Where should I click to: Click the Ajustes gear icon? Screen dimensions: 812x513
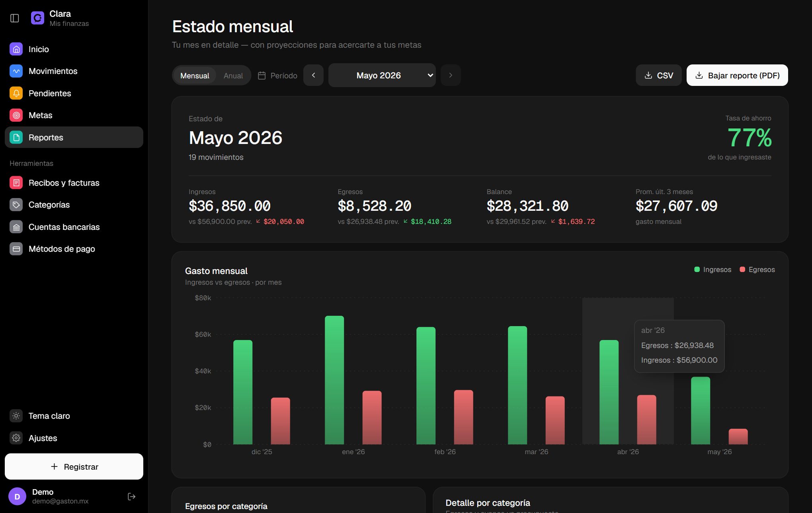click(16, 438)
